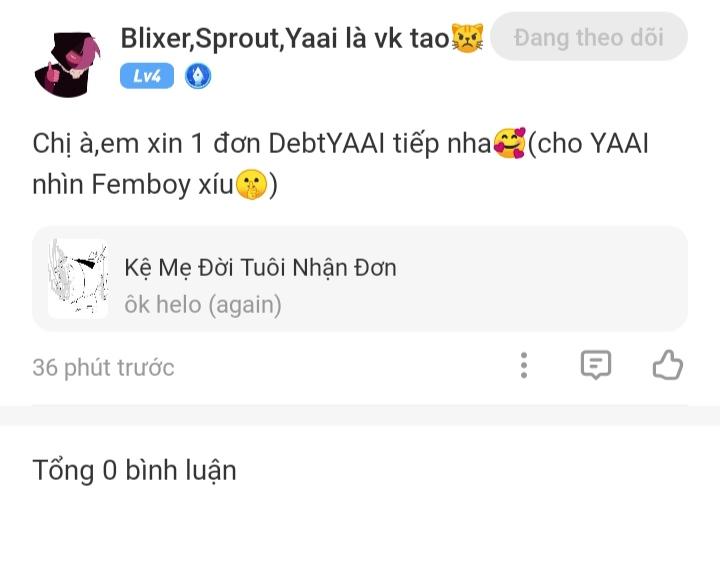Click the "ôk helo (again)" subtitle
720x576 pixels.
203,304
